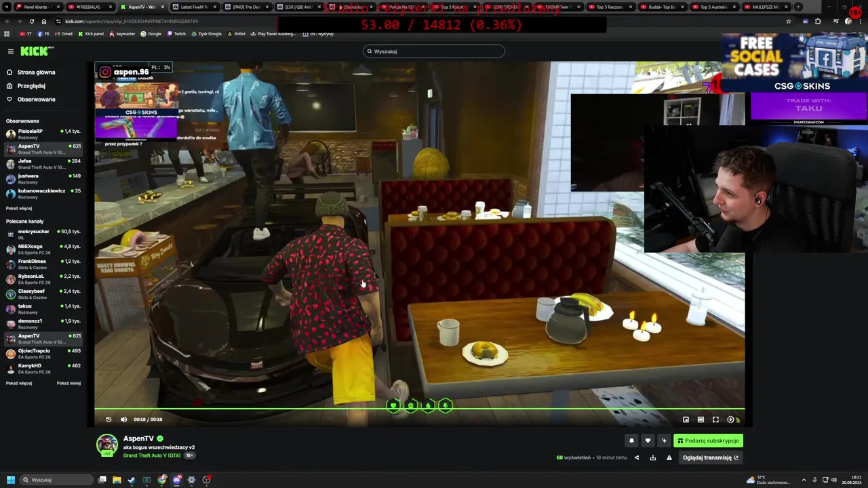The width and height of the screenshot is (868, 488).
Task: Open KamykHD recommended channel
Action: (x=43, y=368)
